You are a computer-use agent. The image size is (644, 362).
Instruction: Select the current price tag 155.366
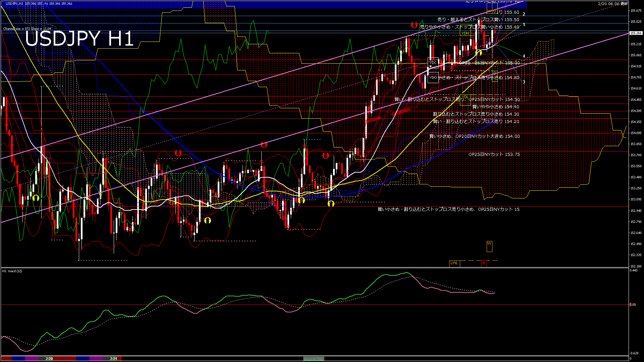[x=636, y=33]
